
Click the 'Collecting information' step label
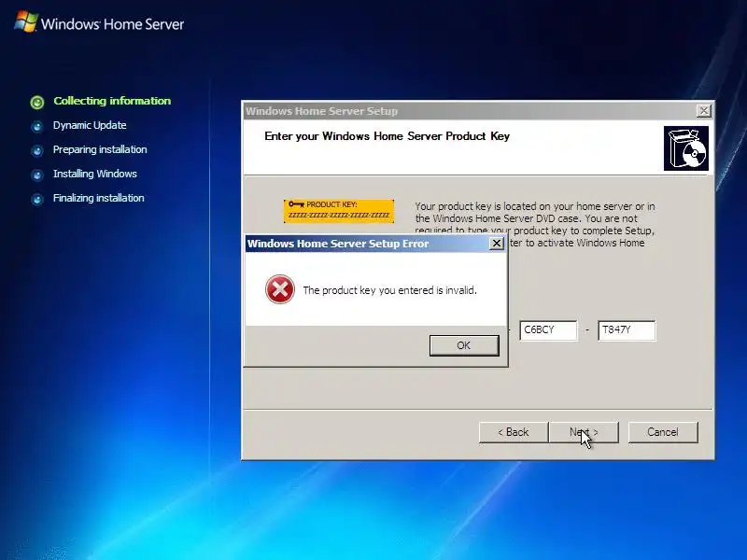click(x=112, y=101)
